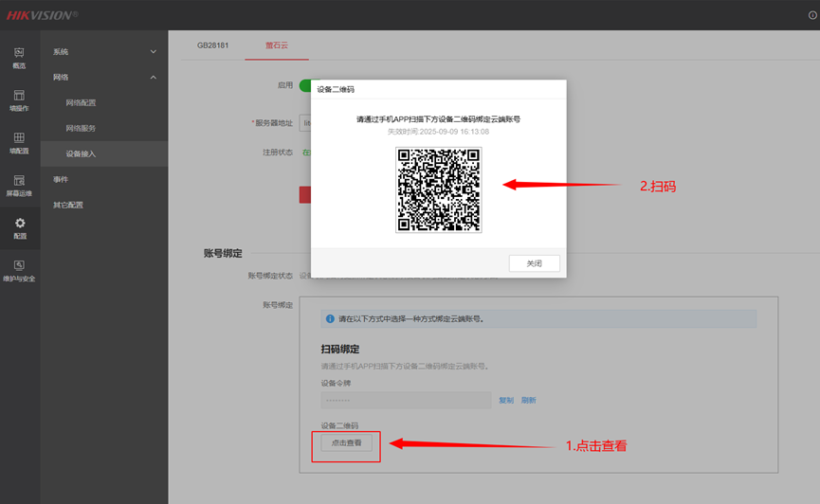Viewport: 820px width, 504px height.
Task: Open the 墙操作 wall operation icon
Action: point(19,100)
